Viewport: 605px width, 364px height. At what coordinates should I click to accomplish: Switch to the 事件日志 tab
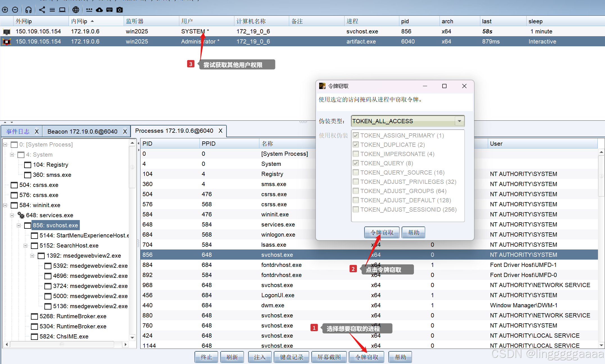coord(18,131)
